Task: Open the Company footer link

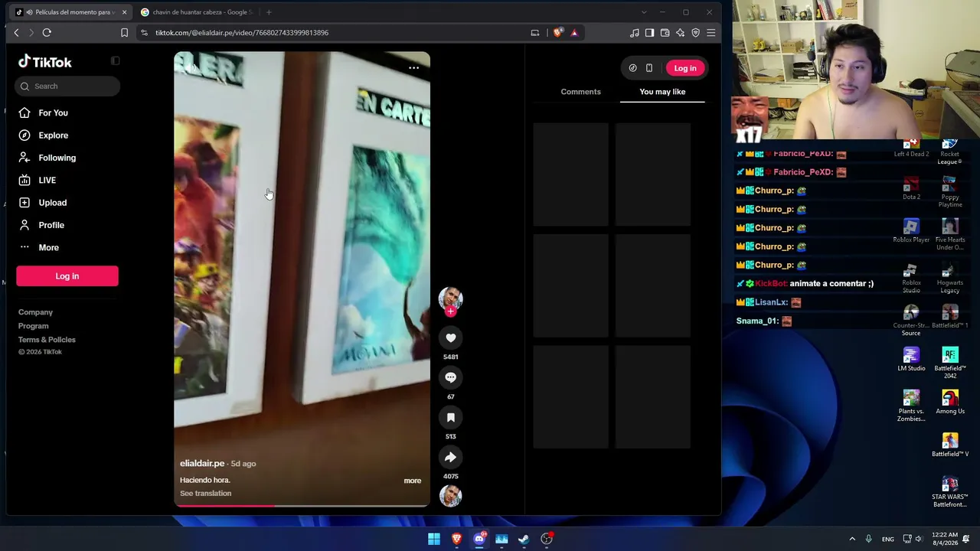Action: tap(35, 312)
